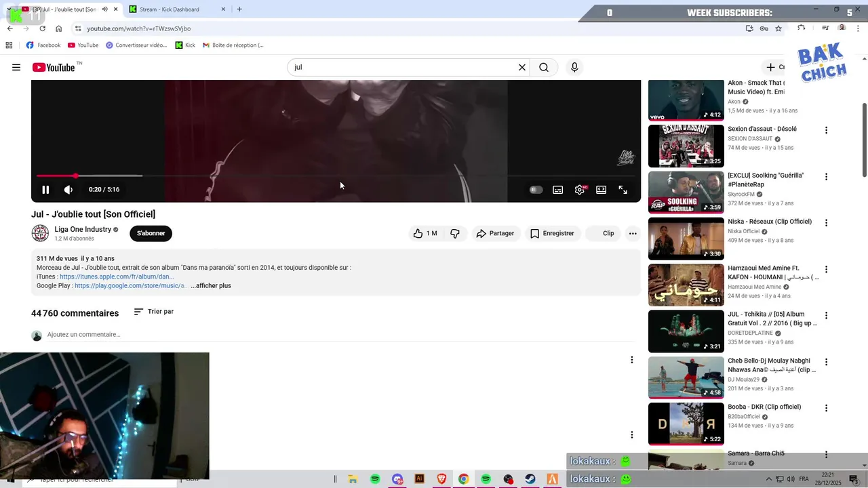Viewport: 868px width, 488px height.
Task: Mute the video player volume
Action: 68,190
